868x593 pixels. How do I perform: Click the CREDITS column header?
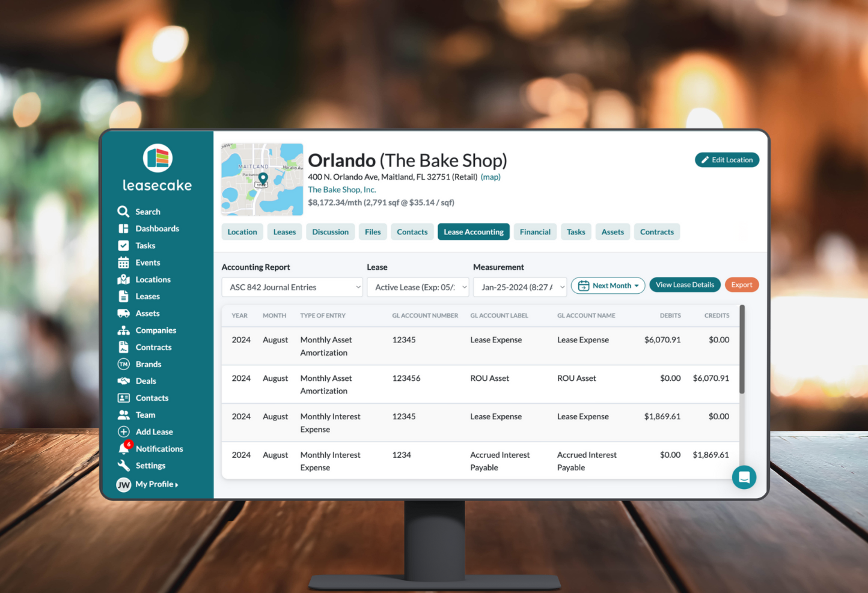(717, 315)
